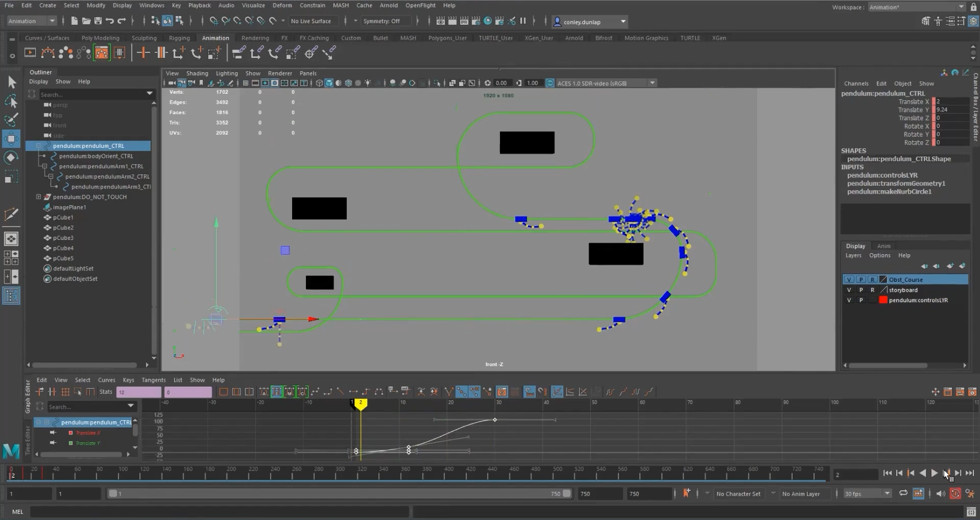
Task: Click the Render Current Frame icon
Action: click(x=452, y=21)
